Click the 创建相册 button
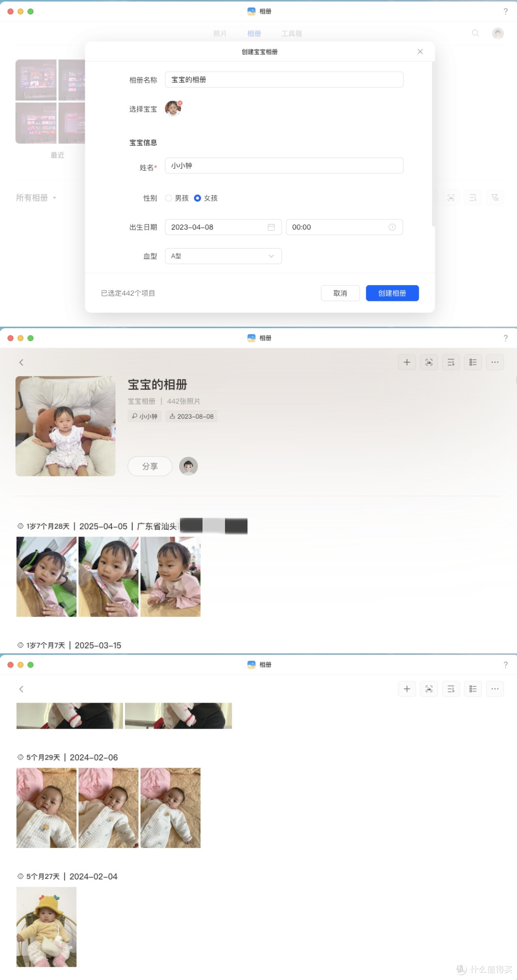The height and width of the screenshot is (980, 517). click(392, 293)
